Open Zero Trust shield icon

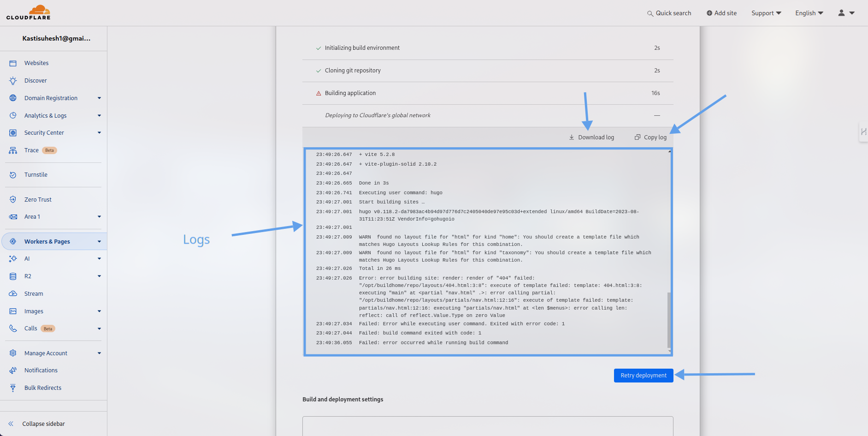pyautogui.click(x=13, y=200)
